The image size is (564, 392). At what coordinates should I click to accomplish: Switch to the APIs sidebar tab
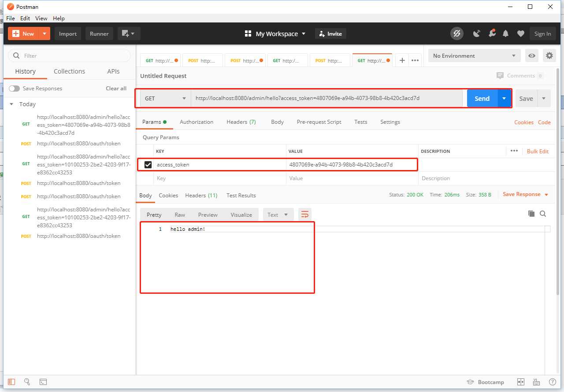tap(113, 71)
